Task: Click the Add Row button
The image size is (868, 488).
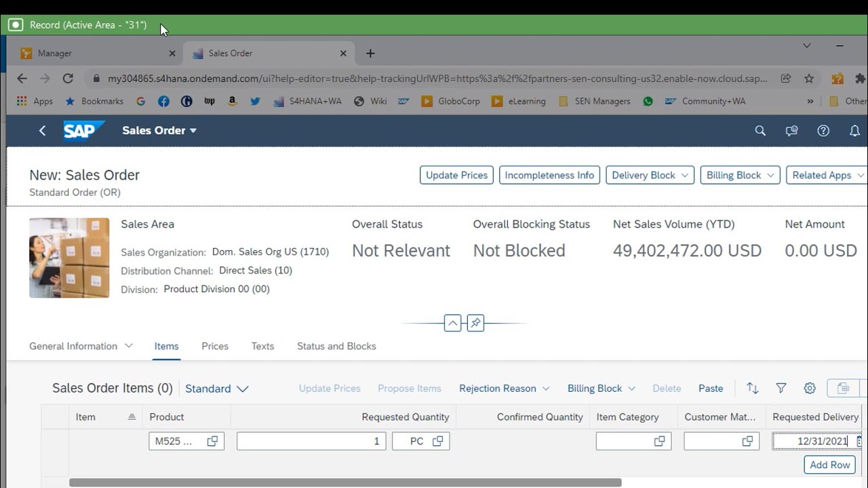Action: [829, 465]
